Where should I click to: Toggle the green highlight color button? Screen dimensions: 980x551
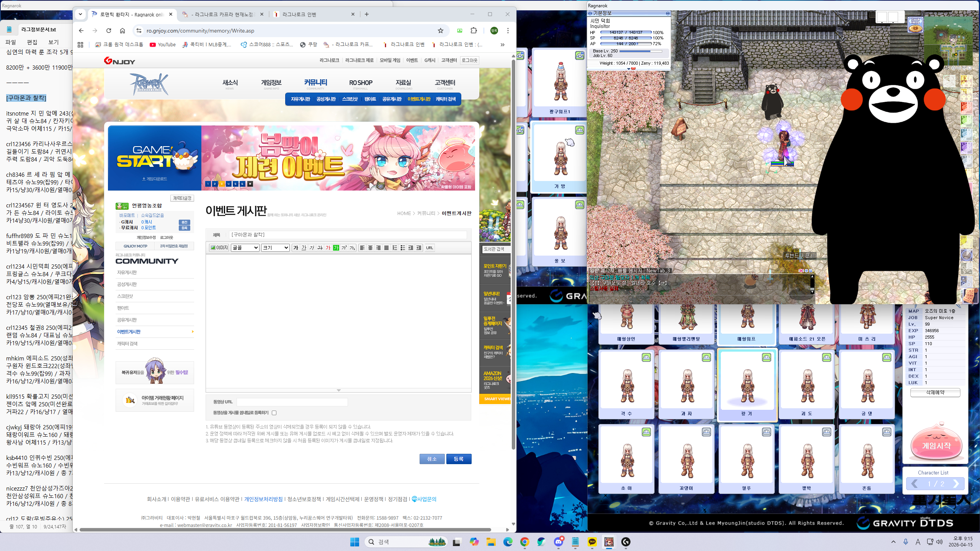click(x=336, y=248)
